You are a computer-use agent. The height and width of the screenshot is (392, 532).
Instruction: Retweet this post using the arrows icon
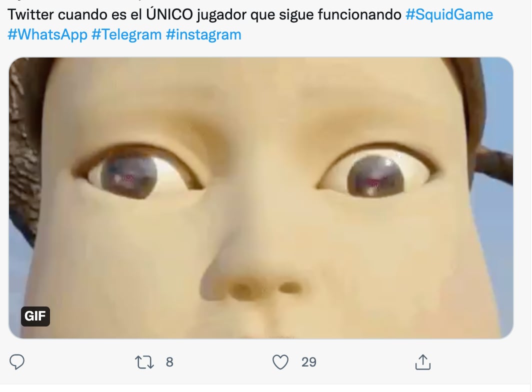pyautogui.click(x=144, y=362)
